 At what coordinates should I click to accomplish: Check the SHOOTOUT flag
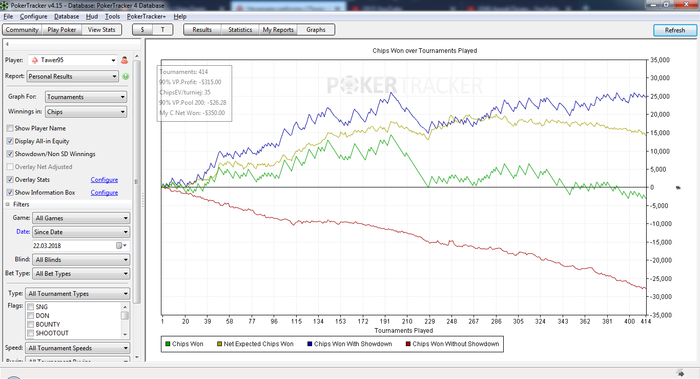31,333
